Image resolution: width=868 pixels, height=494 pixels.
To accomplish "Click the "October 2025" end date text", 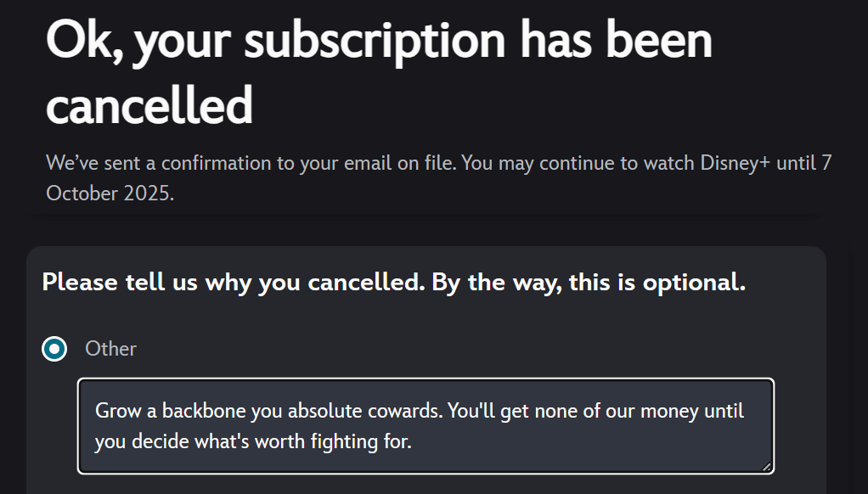I will 110,193.
